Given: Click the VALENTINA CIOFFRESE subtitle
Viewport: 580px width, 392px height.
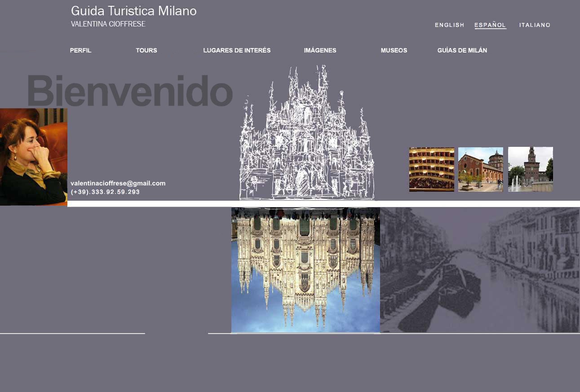Looking at the screenshot, I should coord(108,24).
